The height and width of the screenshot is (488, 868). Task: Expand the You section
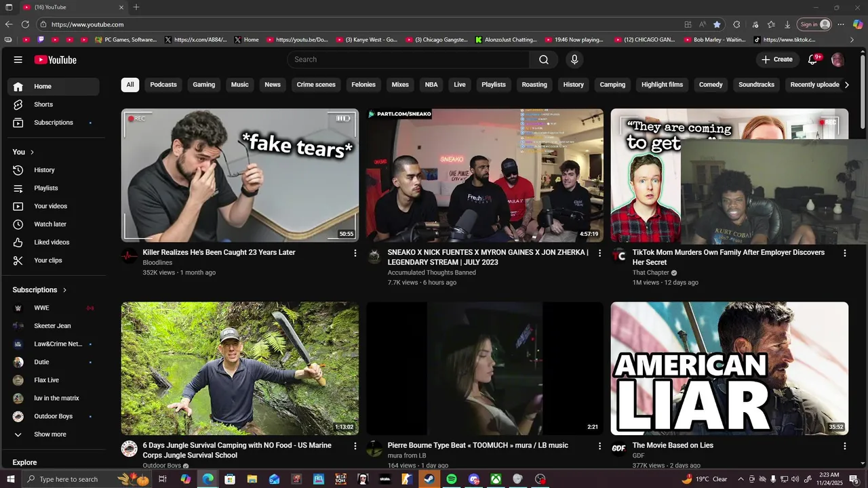[23, 152]
